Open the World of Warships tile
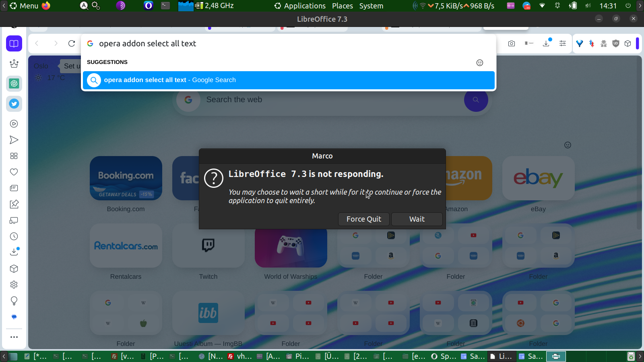This screenshot has height=362, width=644. (291, 248)
